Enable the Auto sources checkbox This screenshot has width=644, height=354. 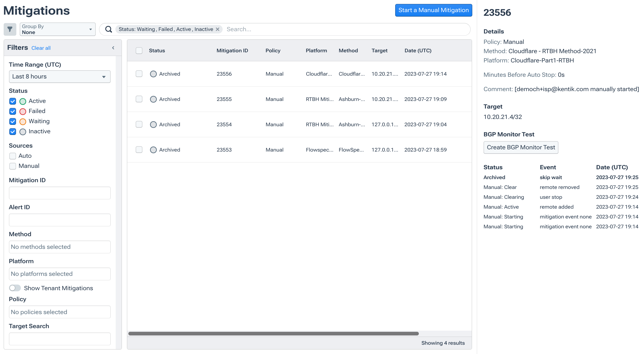tap(12, 156)
